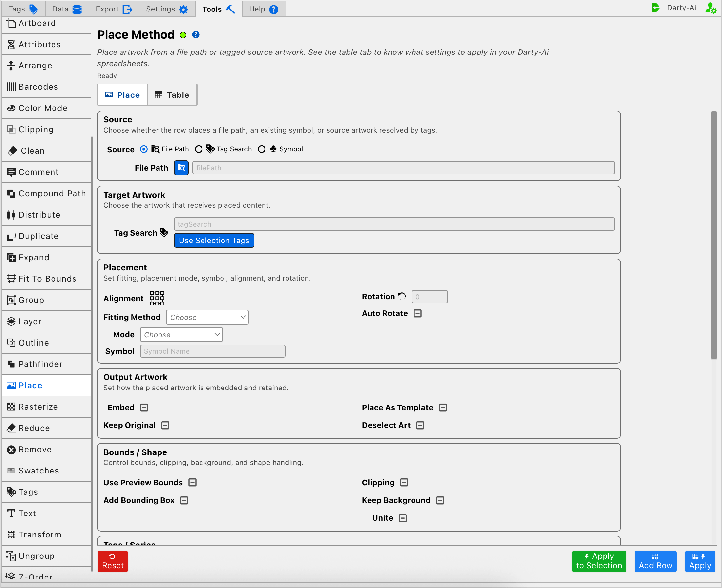Click the sidebar tool list scrollbar
This screenshot has width=722, height=588.
click(x=92, y=354)
